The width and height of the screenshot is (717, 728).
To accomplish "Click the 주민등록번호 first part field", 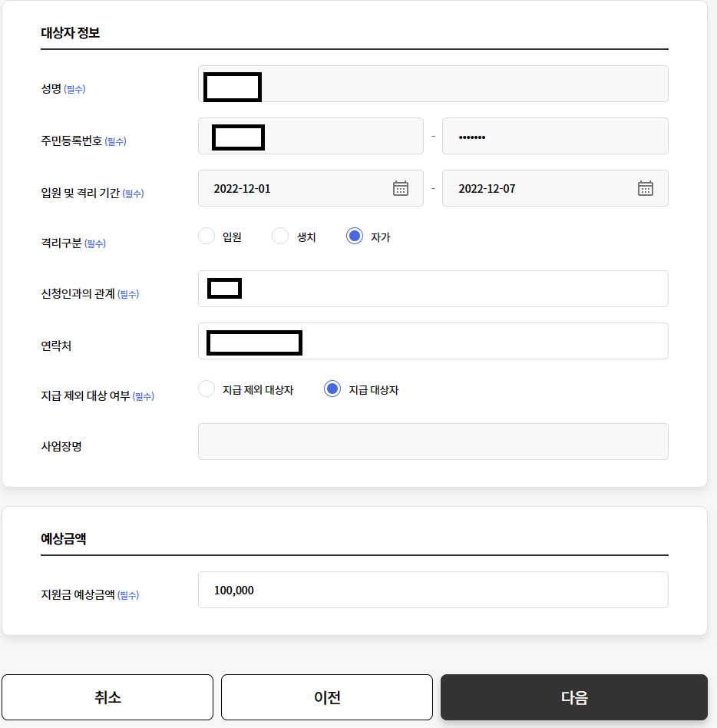I will click(311, 136).
